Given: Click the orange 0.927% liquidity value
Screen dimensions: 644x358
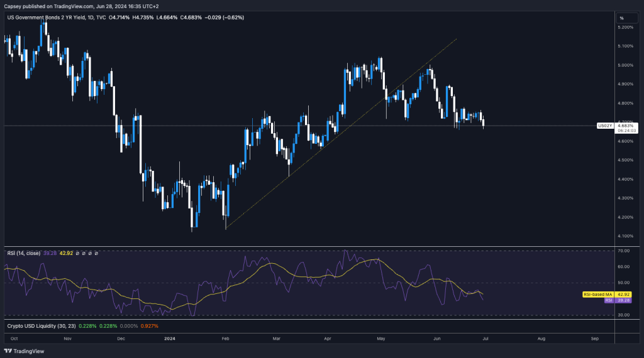Looking at the screenshot, I should click(150, 326).
